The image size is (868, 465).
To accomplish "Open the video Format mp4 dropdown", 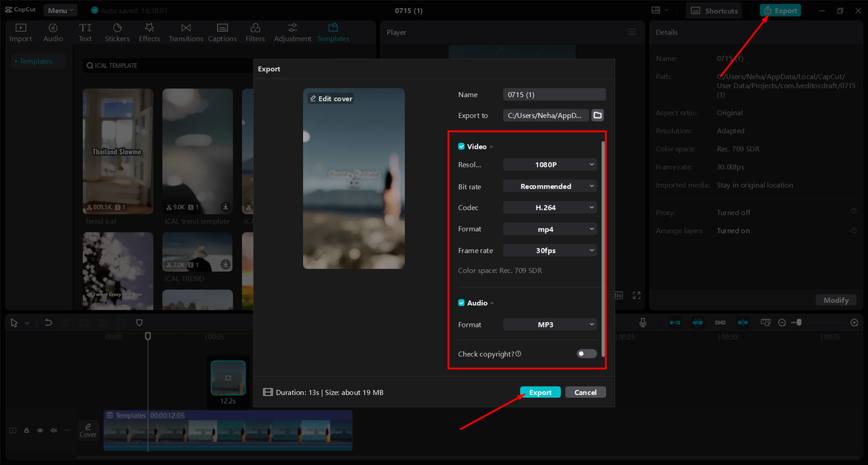I will point(550,229).
